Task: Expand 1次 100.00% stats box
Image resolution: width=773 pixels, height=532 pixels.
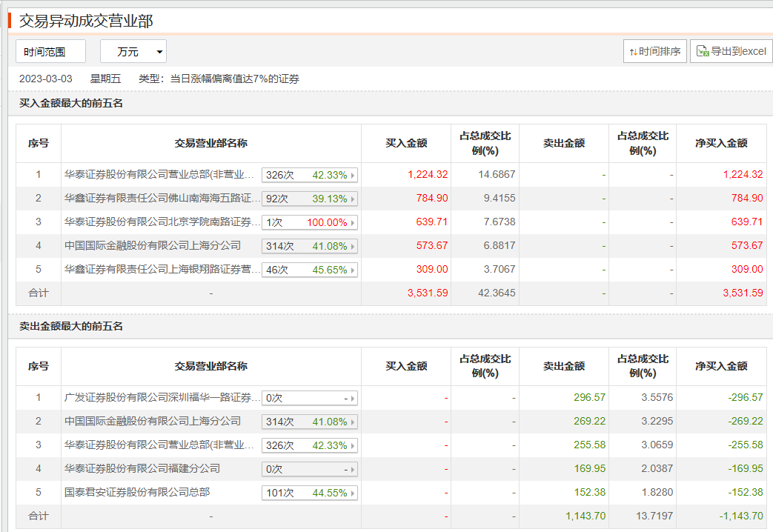Action: [309, 222]
